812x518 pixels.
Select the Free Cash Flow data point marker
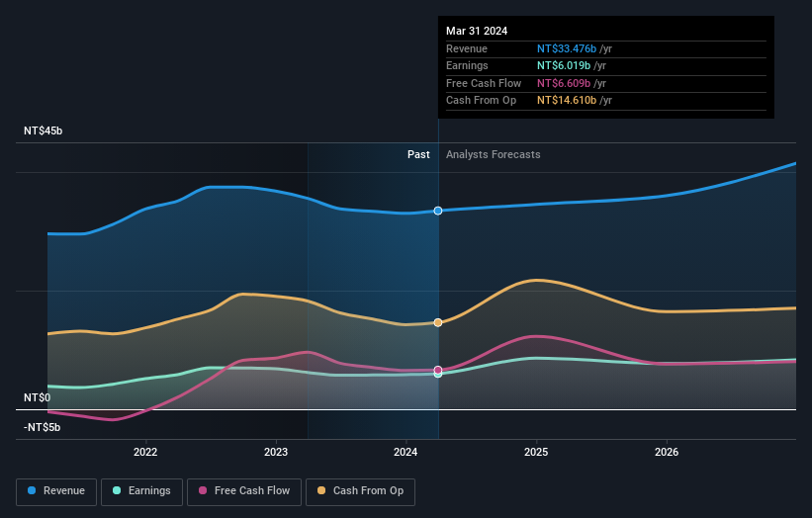[x=438, y=370]
